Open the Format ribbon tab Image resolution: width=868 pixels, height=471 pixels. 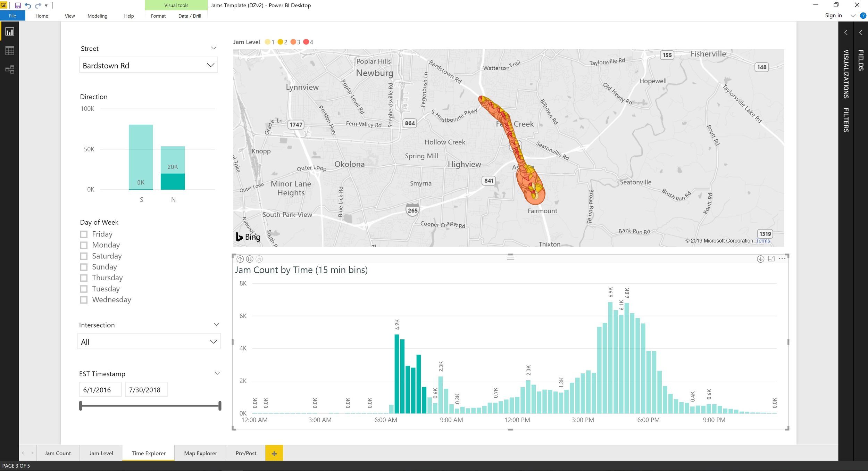pyautogui.click(x=158, y=16)
